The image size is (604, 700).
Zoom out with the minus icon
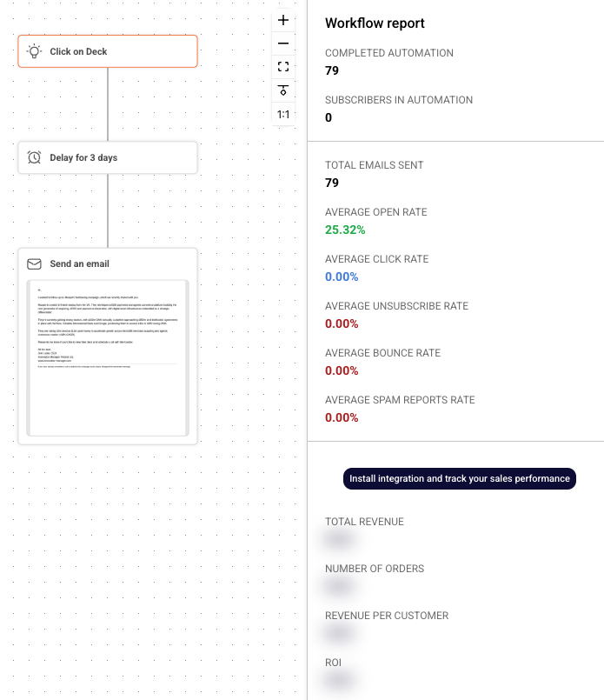283,43
